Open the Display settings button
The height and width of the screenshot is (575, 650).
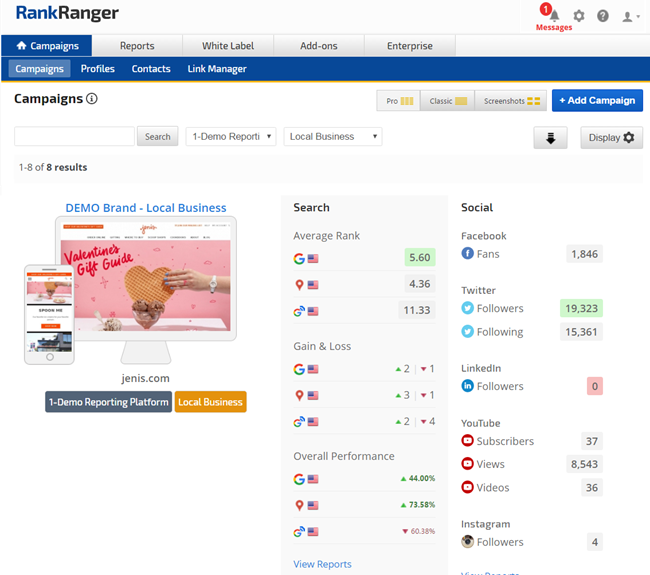click(611, 138)
